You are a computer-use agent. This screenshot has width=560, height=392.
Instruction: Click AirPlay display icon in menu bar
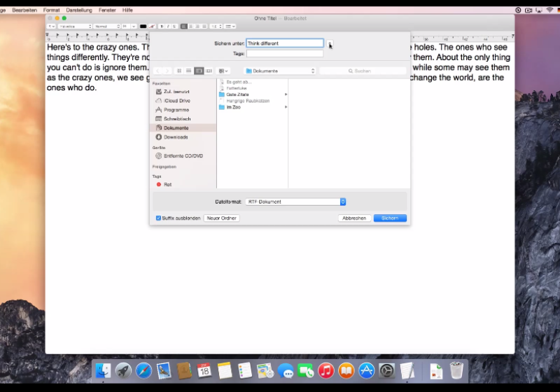[539, 10]
